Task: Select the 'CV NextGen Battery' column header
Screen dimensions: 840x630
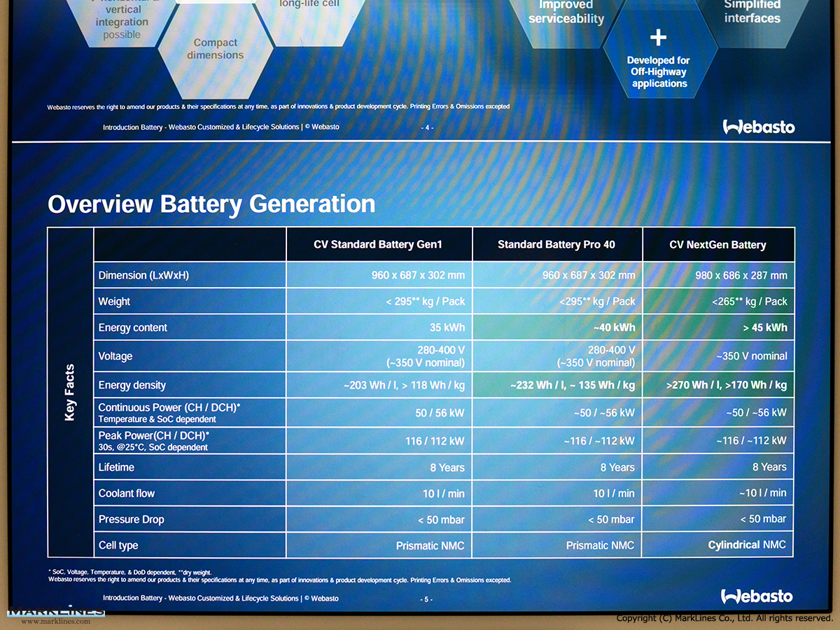Action: click(x=717, y=244)
